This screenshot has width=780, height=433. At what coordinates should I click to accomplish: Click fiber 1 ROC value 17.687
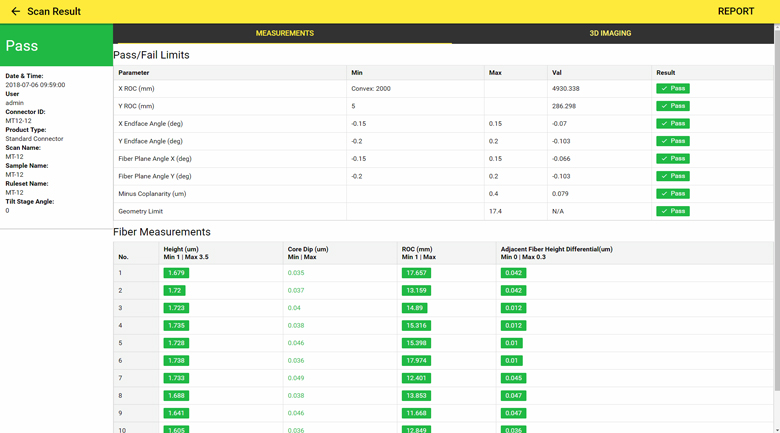click(416, 273)
